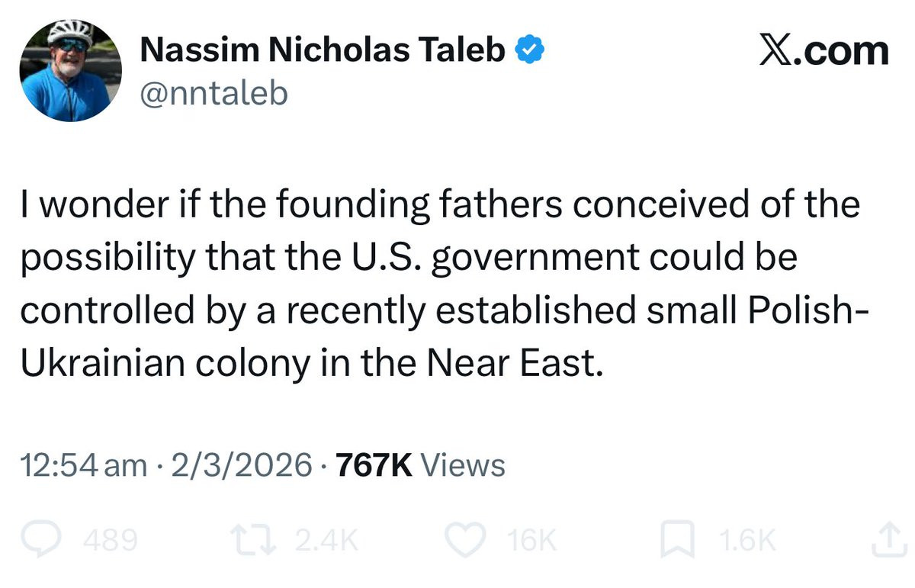
Task: Click the 2/3/2026 date
Action: tap(240, 465)
